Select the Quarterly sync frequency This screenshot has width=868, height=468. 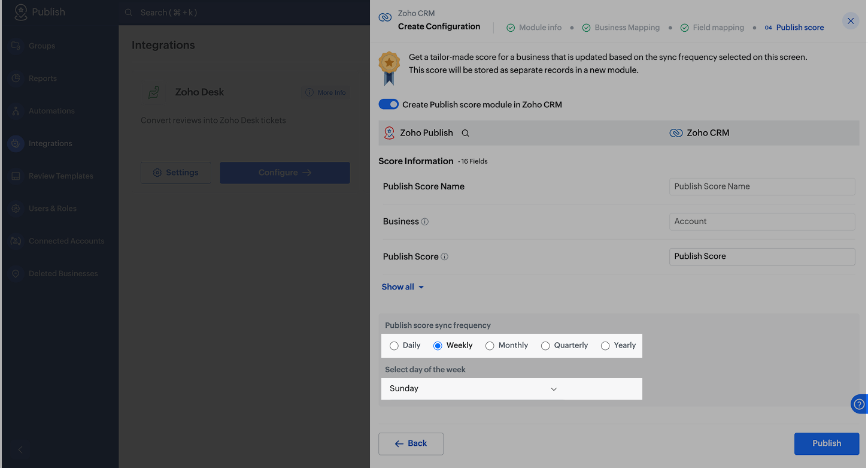pos(545,346)
